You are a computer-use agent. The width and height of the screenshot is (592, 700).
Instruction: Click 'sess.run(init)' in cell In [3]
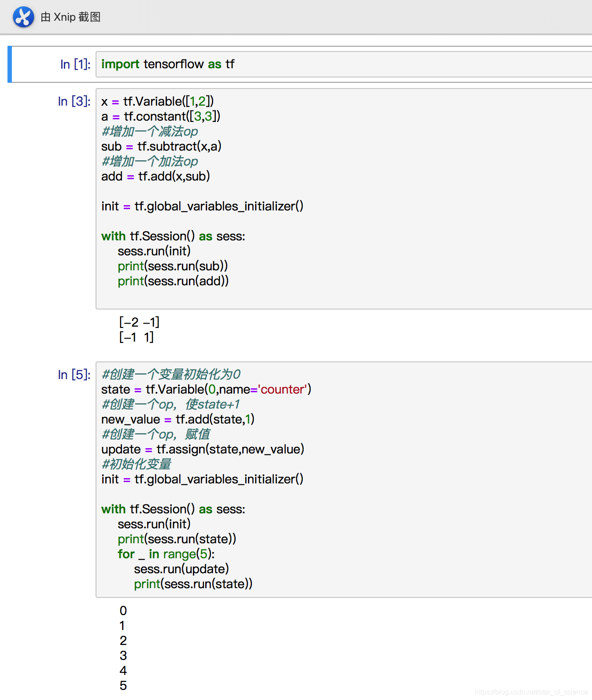point(154,251)
